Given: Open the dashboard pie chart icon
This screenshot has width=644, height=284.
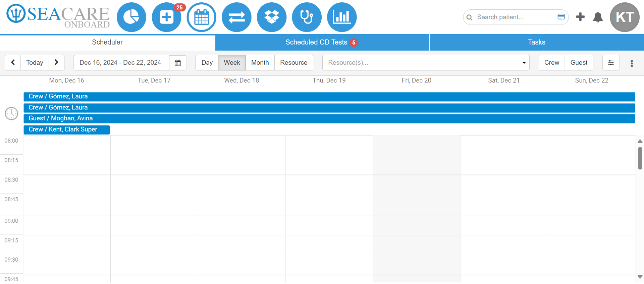Looking at the screenshot, I should point(131,17).
